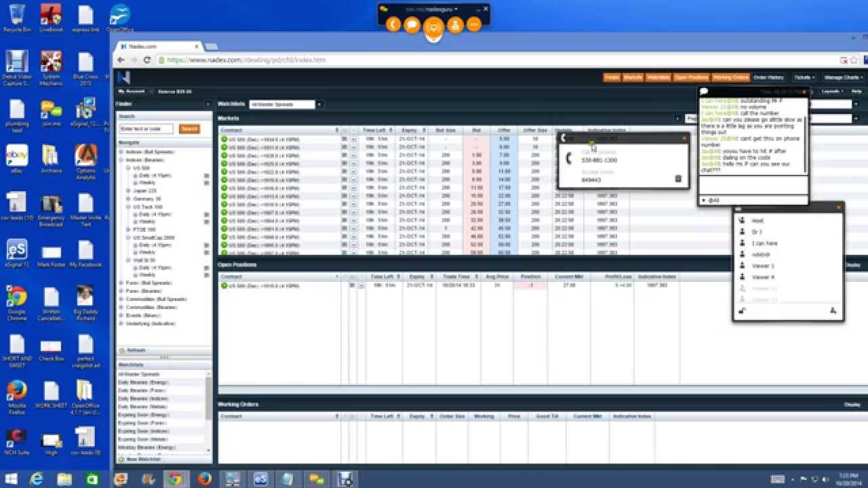Click the Position cell in Open Positions

click(530, 285)
